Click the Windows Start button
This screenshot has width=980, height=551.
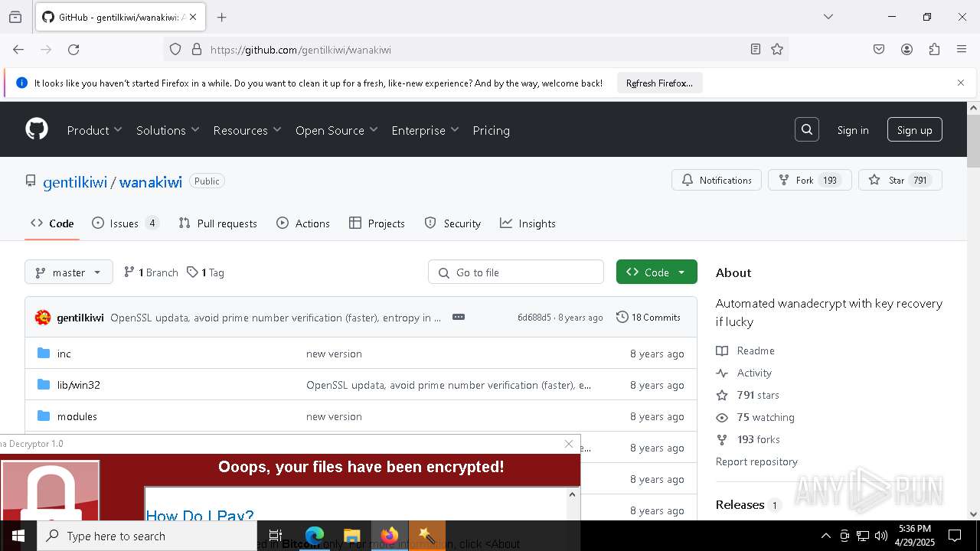18,536
